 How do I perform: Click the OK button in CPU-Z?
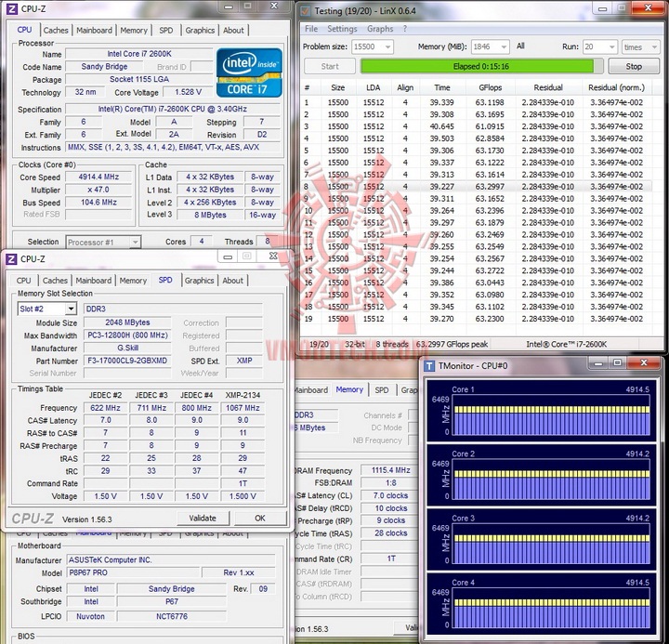(260, 519)
